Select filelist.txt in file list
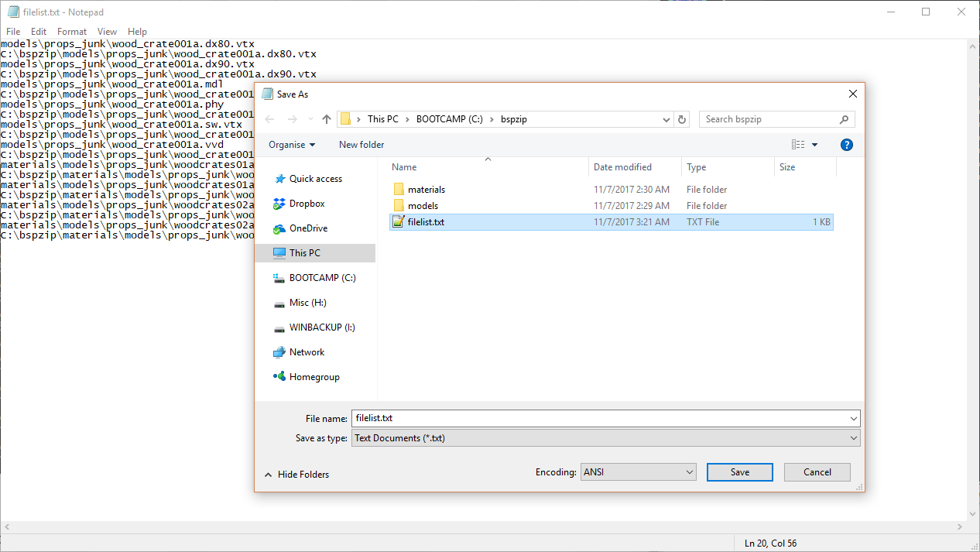This screenshot has height=552, width=980. (611, 221)
